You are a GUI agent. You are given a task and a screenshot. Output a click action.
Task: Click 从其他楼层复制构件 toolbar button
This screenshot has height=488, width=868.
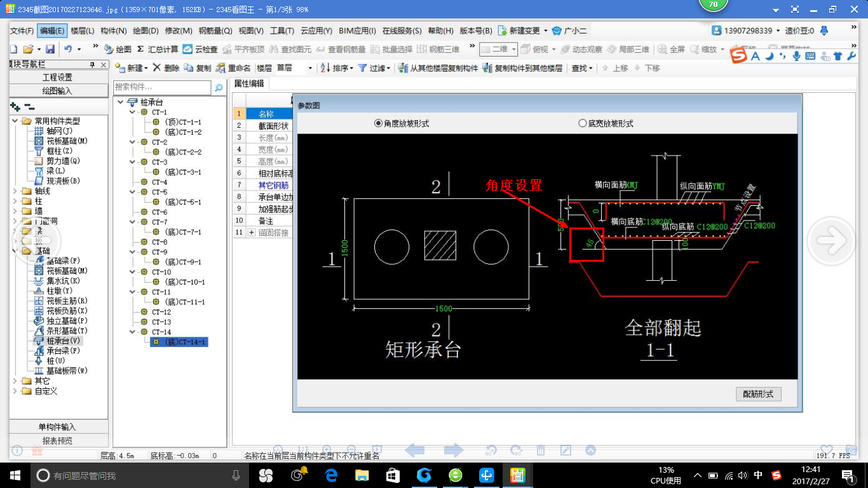tap(438, 68)
